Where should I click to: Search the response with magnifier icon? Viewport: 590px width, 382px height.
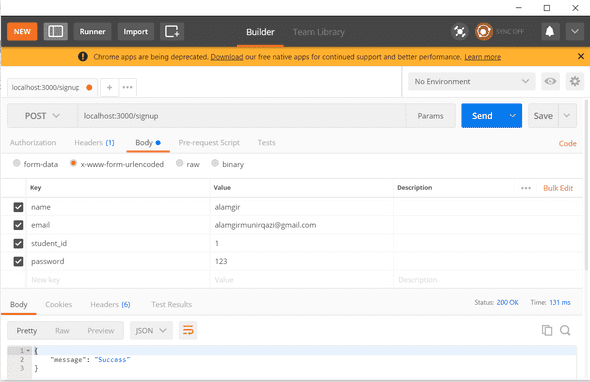[565, 330]
